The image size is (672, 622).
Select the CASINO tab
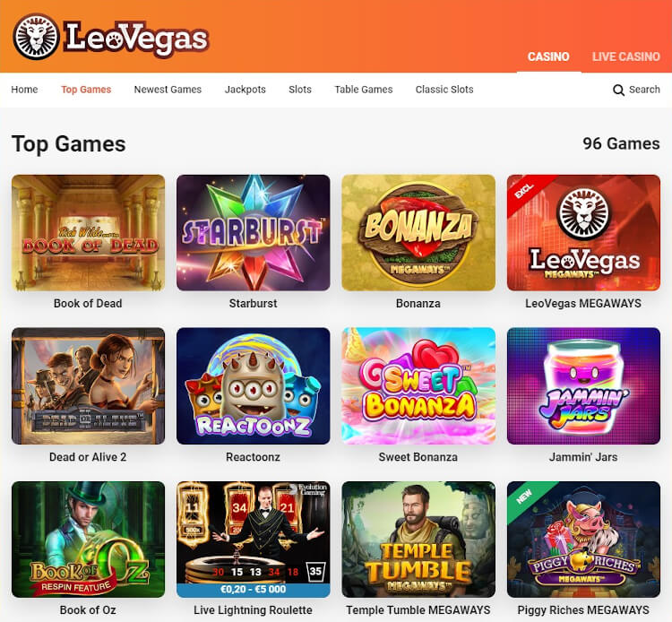(x=548, y=56)
